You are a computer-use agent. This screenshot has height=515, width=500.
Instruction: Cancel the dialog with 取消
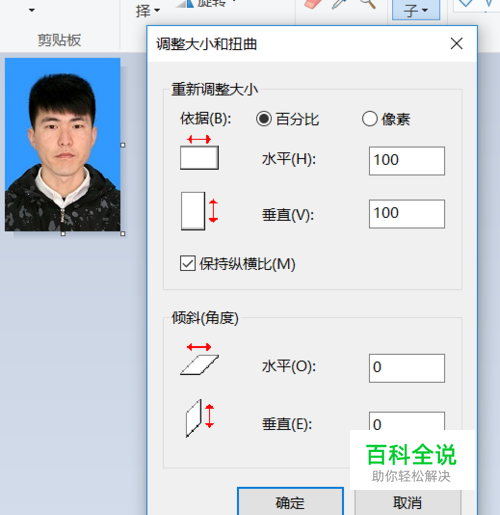coord(408,502)
